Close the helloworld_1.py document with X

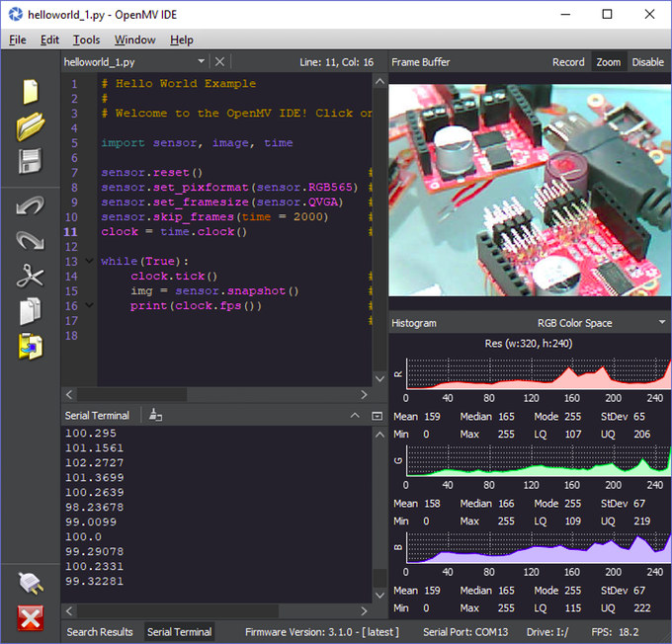(219, 62)
